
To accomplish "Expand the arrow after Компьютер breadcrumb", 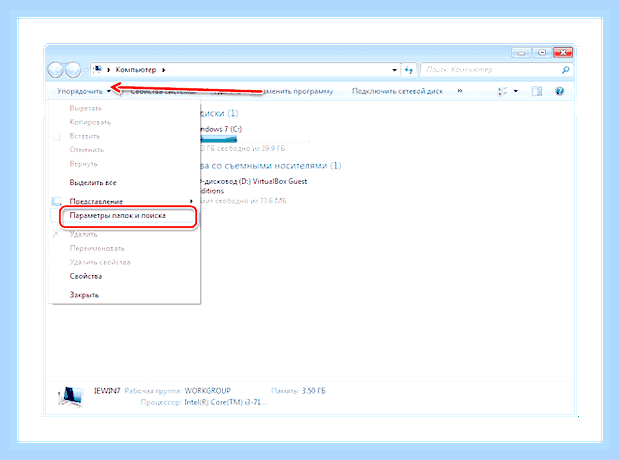I will click(x=163, y=70).
